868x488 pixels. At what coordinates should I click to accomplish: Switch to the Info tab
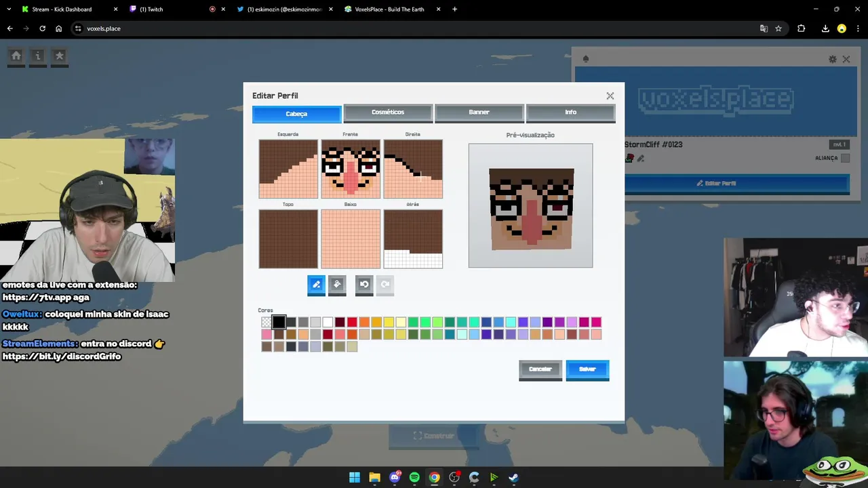tap(571, 113)
